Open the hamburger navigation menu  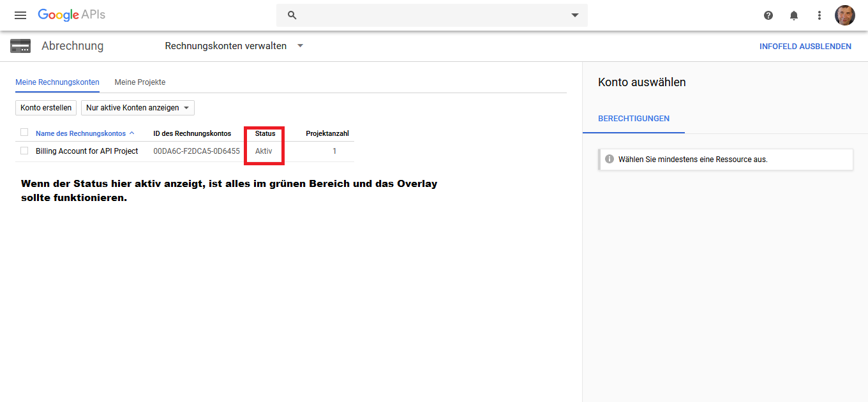pyautogui.click(x=20, y=15)
